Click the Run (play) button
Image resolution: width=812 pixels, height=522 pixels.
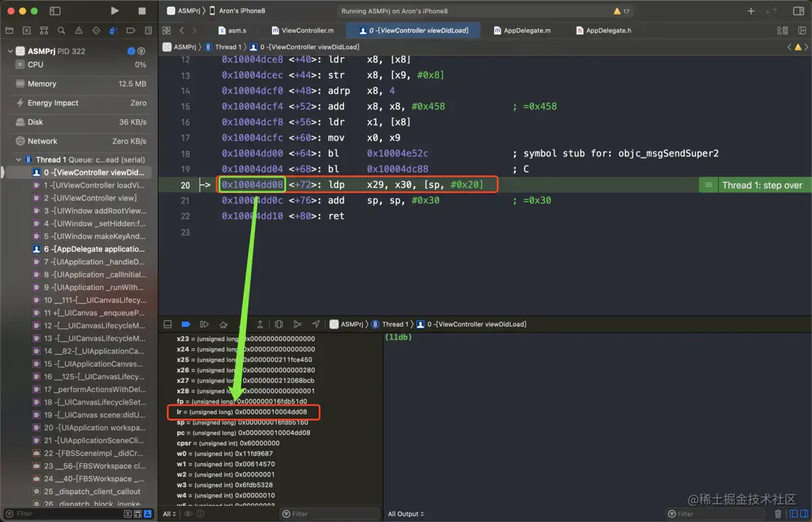pyautogui.click(x=115, y=11)
